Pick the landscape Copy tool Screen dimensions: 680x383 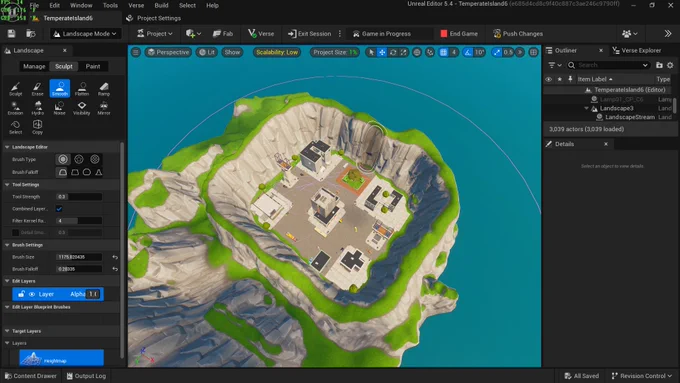tap(37, 127)
